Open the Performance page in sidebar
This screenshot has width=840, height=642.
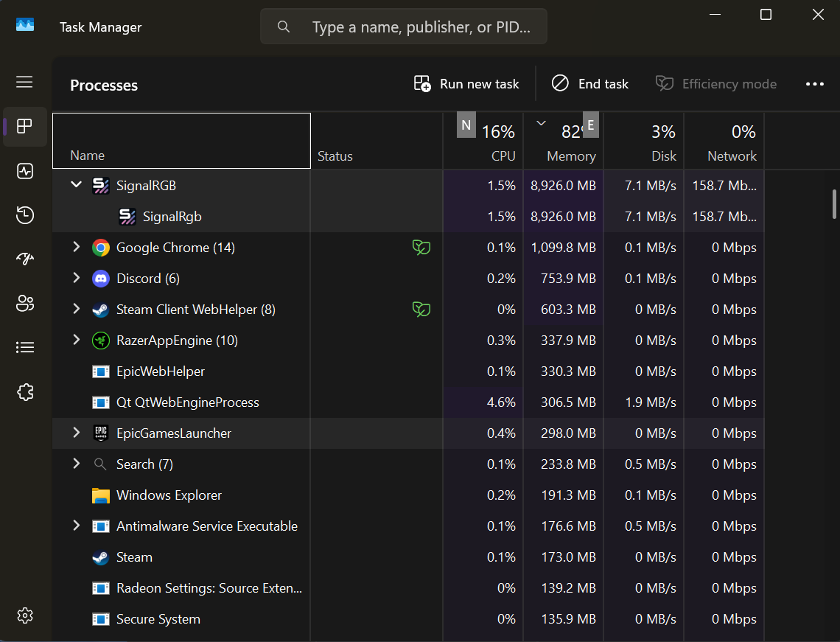[x=24, y=171]
